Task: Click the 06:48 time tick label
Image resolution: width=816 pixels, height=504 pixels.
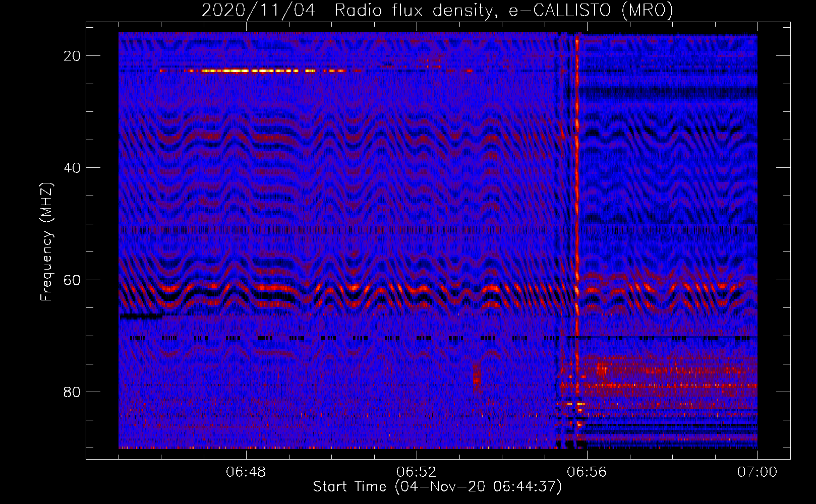Action: click(x=246, y=472)
